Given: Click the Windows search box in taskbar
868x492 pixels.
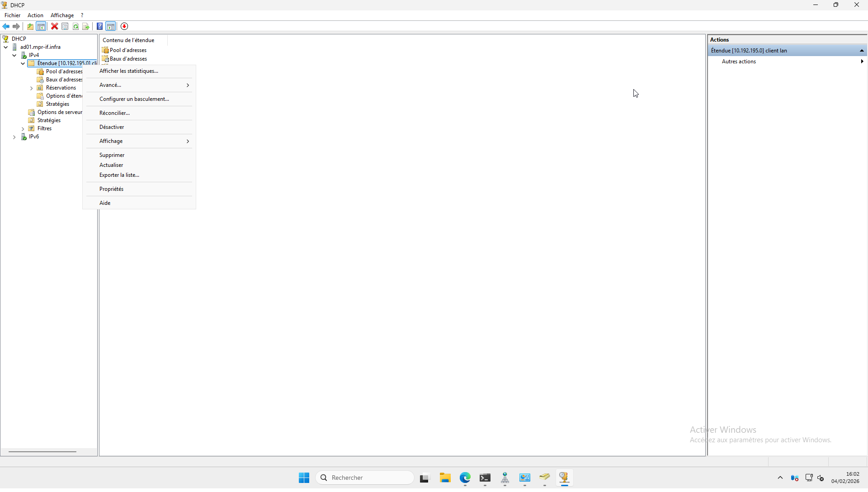Looking at the screenshot, I should 364,478.
